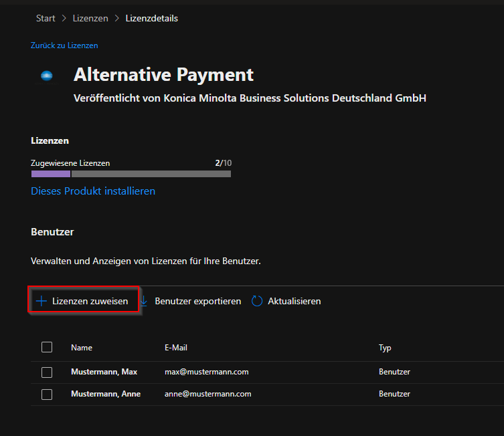Click Benutzer type in Anne's row

click(394, 394)
